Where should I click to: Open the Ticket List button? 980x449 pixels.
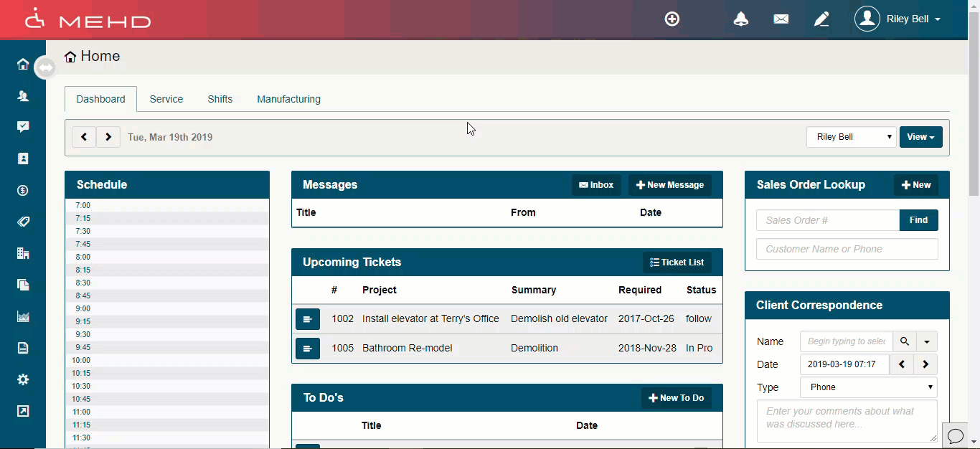tap(677, 263)
